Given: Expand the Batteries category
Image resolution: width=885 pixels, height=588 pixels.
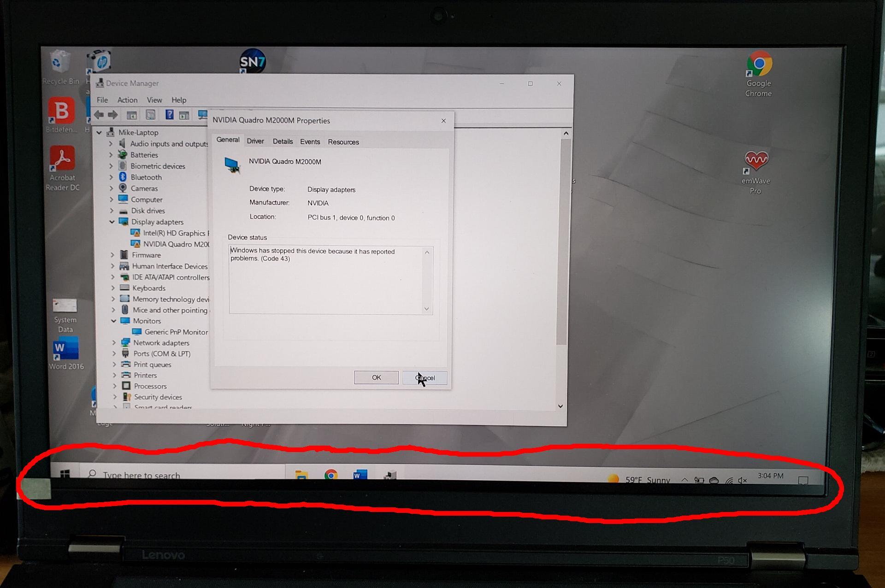Looking at the screenshot, I should (x=111, y=155).
